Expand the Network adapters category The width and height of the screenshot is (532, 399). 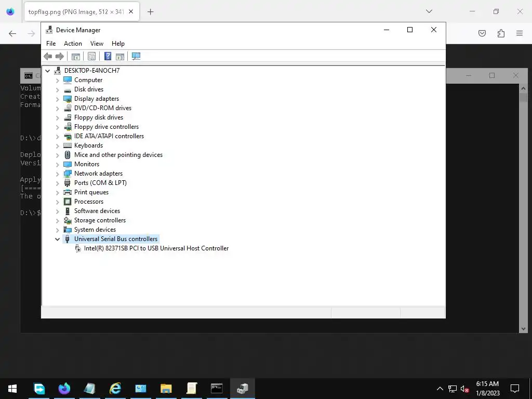[57, 174]
